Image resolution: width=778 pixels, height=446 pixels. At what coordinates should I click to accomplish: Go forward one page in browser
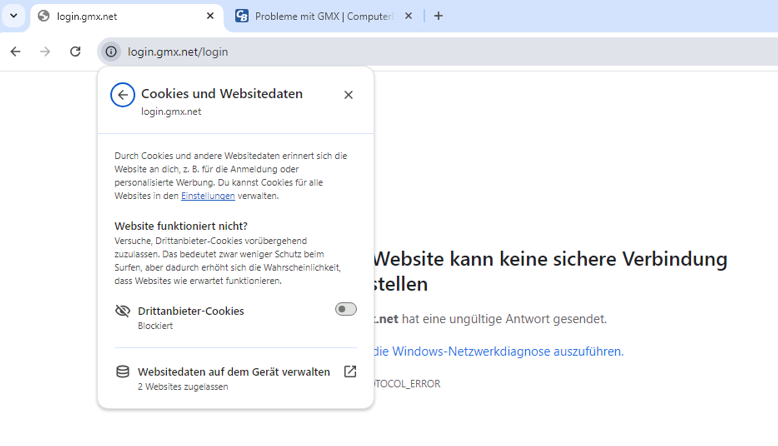(x=45, y=52)
